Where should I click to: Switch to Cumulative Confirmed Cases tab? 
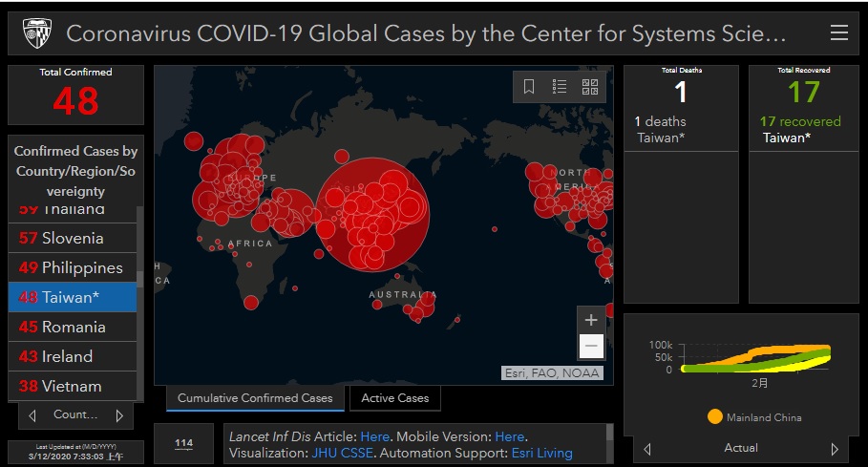point(255,398)
